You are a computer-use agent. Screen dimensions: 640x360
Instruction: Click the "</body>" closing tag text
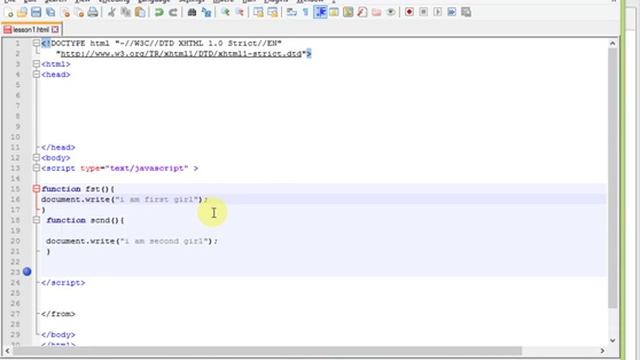[x=58, y=335]
